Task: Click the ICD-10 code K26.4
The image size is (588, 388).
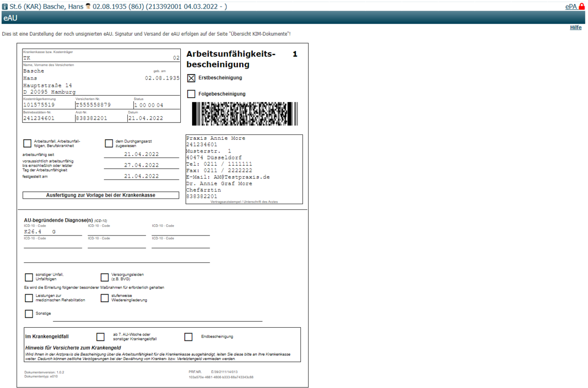Action: coord(33,232)
